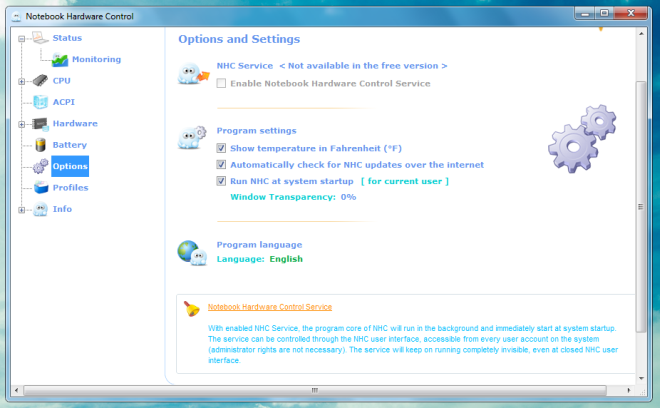Click the horizontal scrollbar thumb
Viewport: 660px width, 408px height.
click(314, 390)
